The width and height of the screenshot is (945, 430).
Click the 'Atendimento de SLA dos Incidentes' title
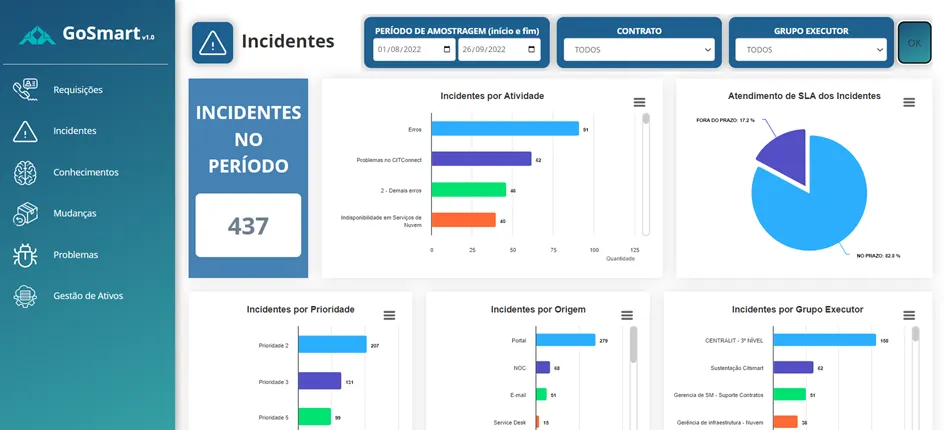click(x=804, y=96)
